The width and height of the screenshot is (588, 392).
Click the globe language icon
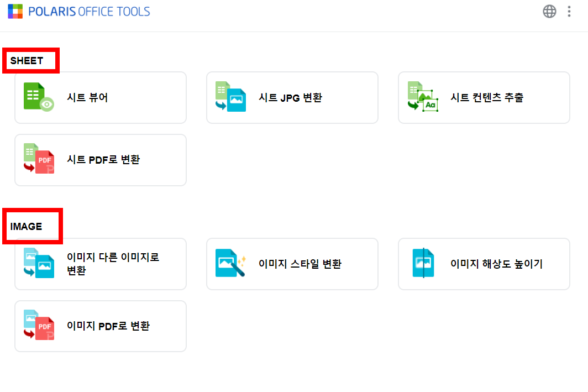(549, 11)
